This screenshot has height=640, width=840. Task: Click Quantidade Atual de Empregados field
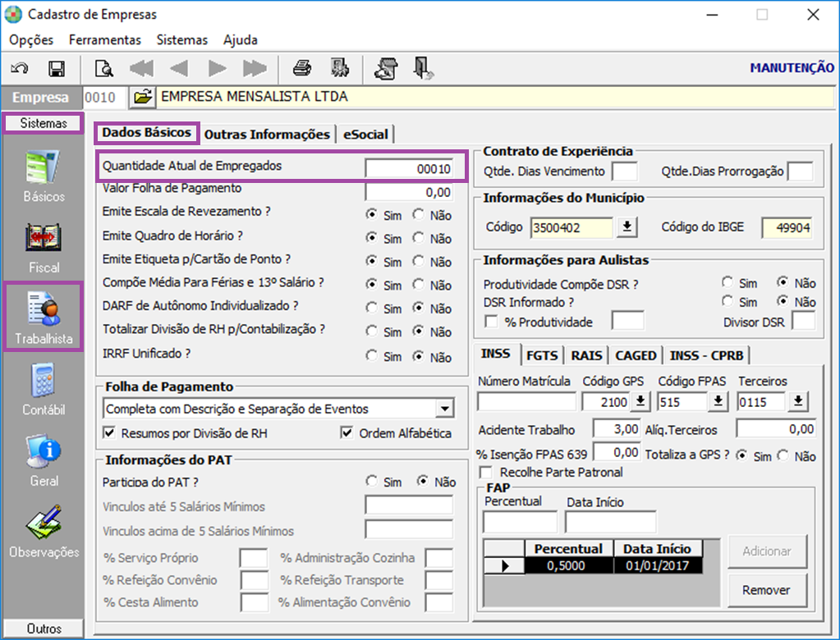point(409,168)
